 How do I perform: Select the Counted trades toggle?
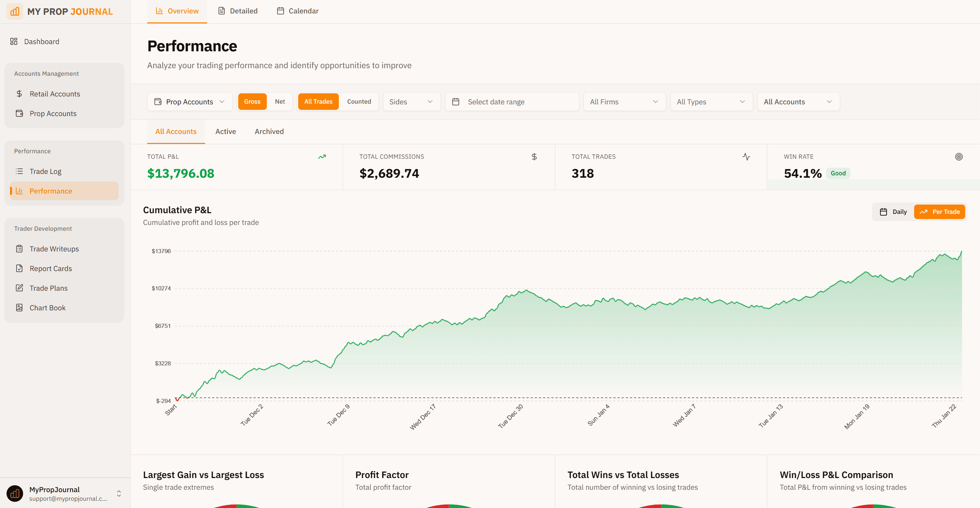tap(359, 102)
